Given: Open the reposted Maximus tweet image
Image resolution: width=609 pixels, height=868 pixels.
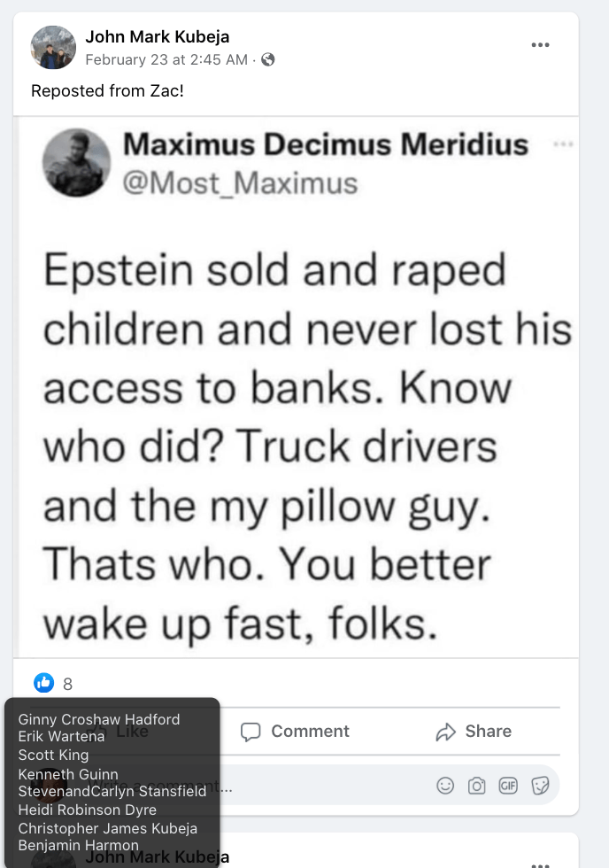Looking at the screenshot, I should click(296, 388).
